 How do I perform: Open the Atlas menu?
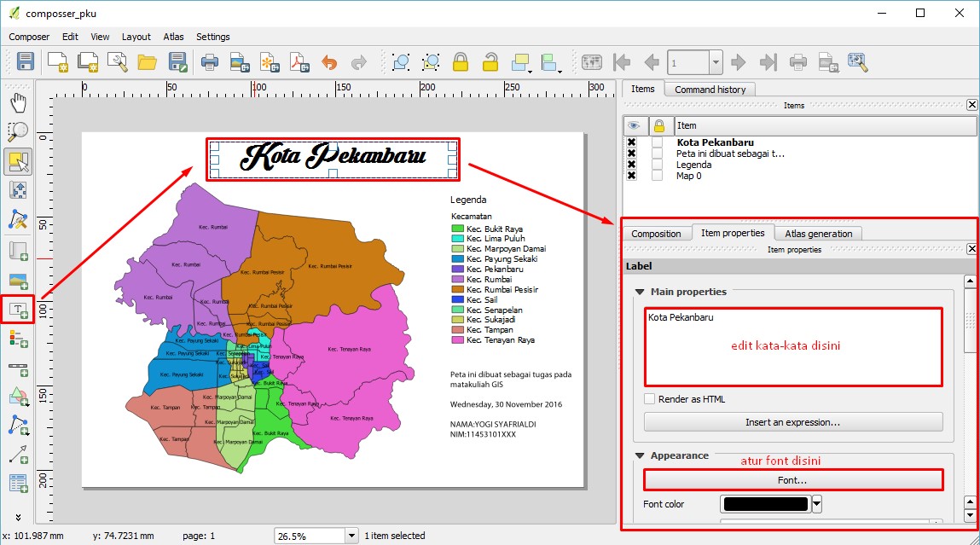click(173, 37)
